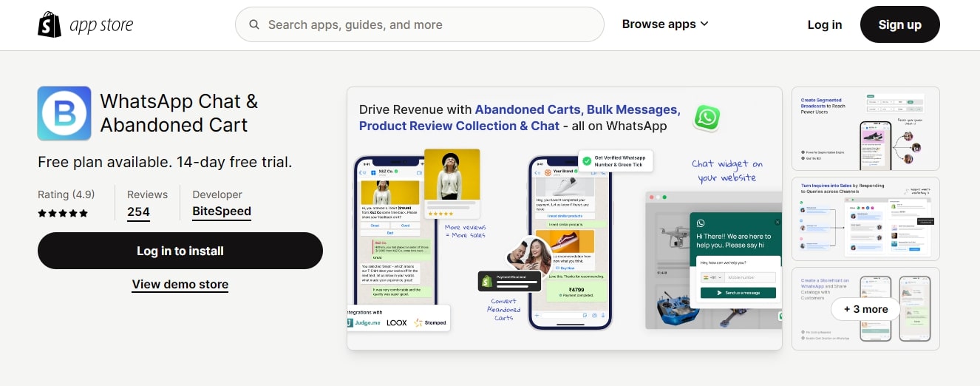Open the Log in link
Viewport: 980px width, 386px height.
(825, 24)
